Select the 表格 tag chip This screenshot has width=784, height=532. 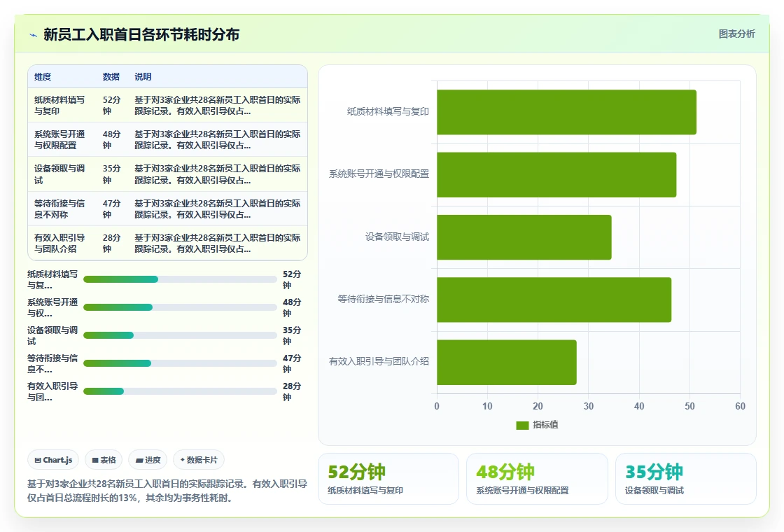click(x=104, y=460)
